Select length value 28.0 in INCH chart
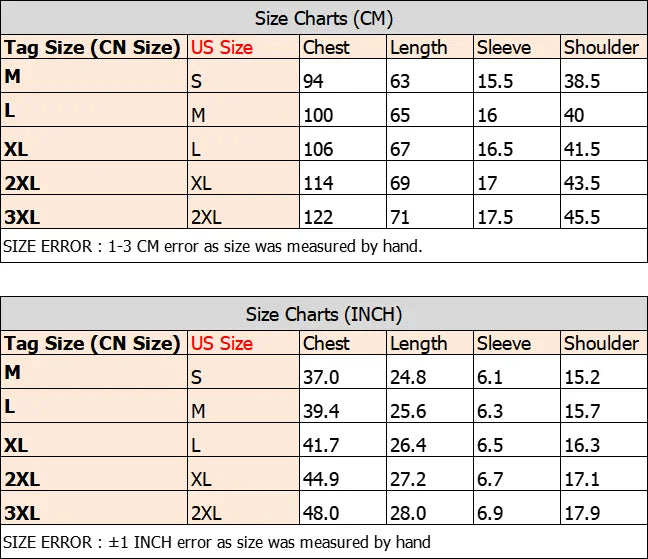The height and width of the screenshot is (559, 648). [406, 513]
